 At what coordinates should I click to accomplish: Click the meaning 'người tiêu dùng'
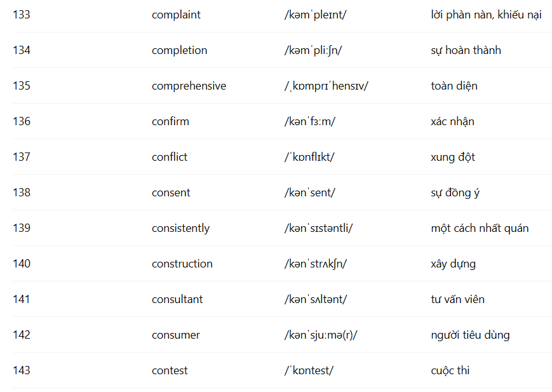pyautogui.click(x=470, y=335)
